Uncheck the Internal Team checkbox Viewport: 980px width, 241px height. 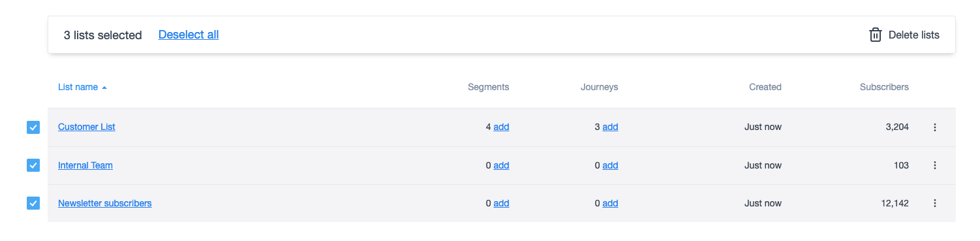tap(33, 165)
